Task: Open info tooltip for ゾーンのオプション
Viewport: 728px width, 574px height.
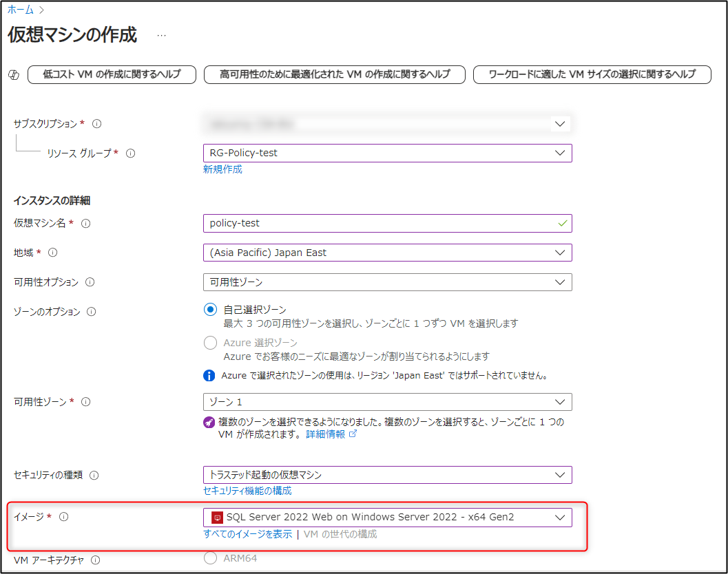Action: [x=92, y=312]
